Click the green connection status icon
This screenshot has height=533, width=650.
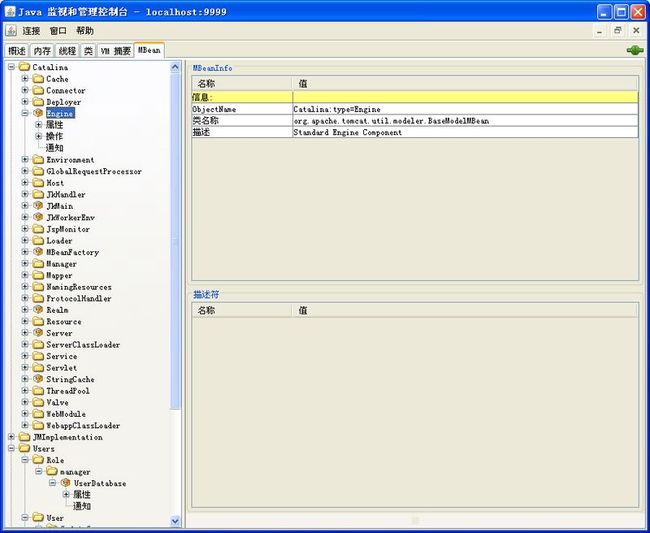pos(635,50)
